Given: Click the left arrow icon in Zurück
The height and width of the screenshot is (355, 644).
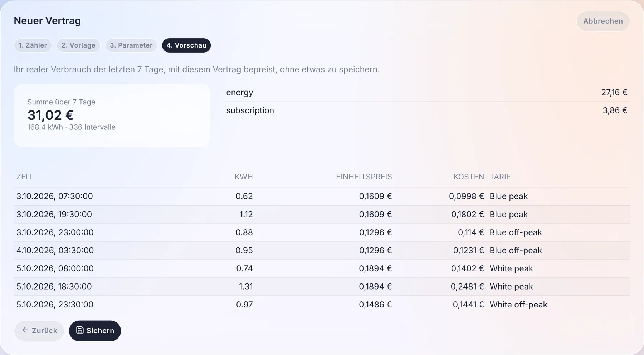Looking at the screenshot, I should (x=25, y=330).
